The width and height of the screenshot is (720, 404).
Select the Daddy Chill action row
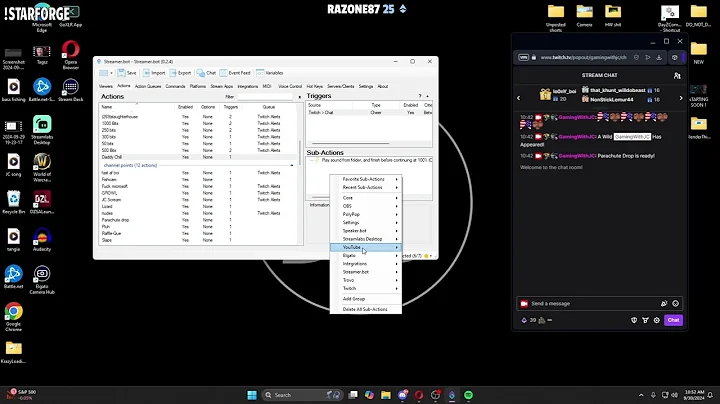(x=198, y=157)
